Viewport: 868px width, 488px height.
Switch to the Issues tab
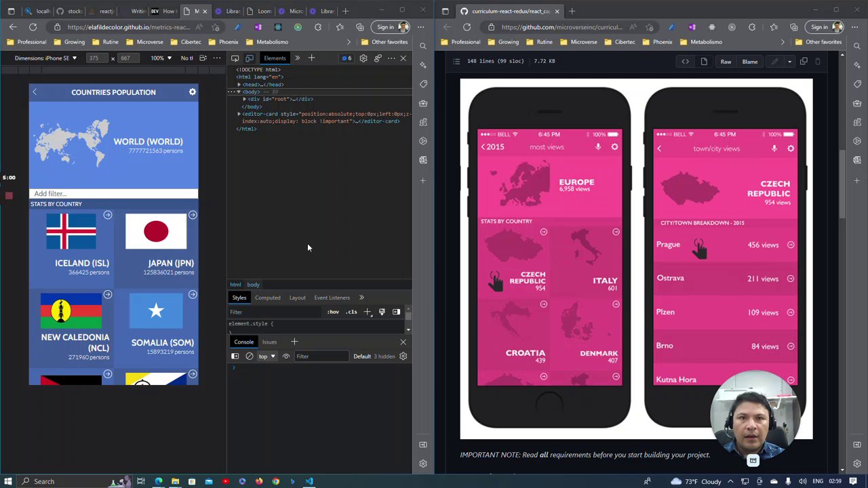(x=269, y=342)
